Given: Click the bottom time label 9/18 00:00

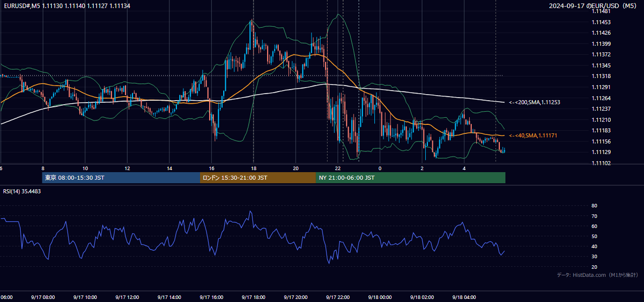Looking at the screenshot, I should 380,297.
